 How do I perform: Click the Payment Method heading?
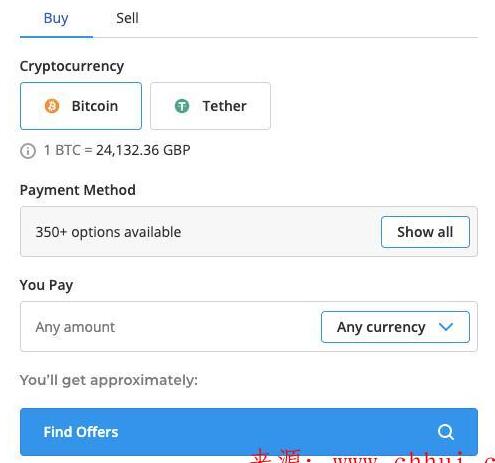(x=78, y=190)
